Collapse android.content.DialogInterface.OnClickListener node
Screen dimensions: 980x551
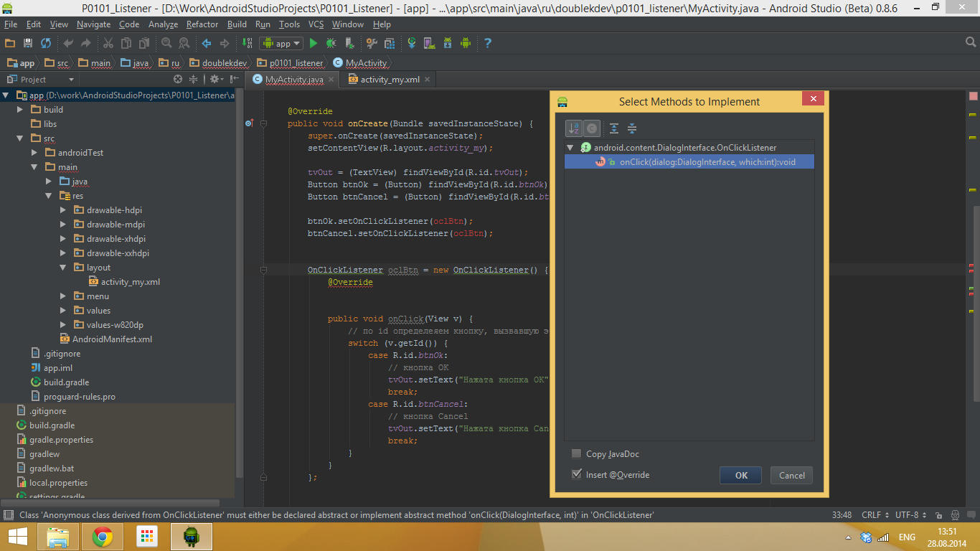point(570,148)
